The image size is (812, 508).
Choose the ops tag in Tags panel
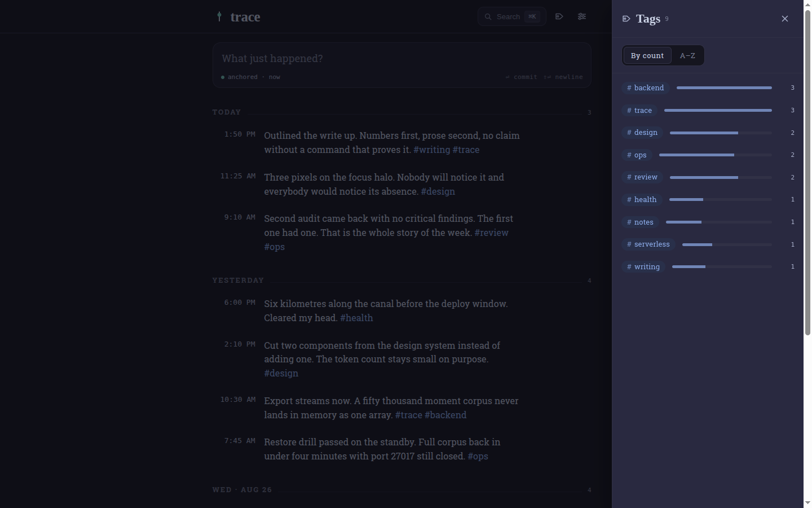pyautogui.click(x=637, y=155)
